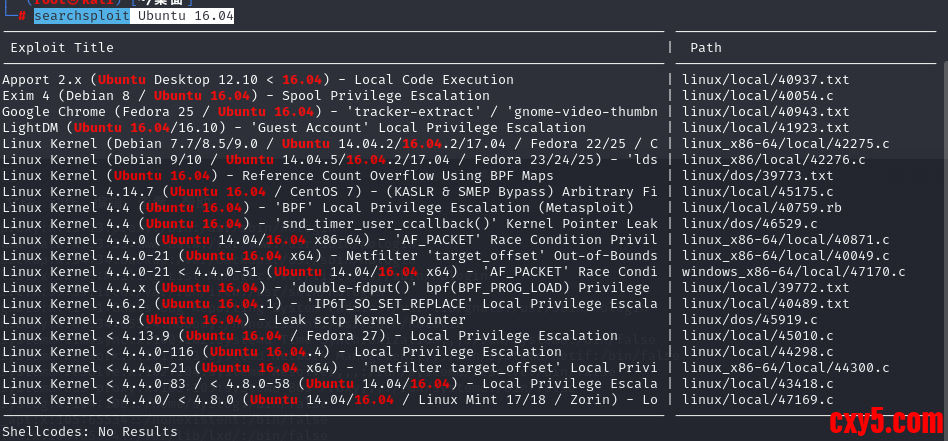948x441 pixels.
Task: Select the snd_timer_user_ccallback Kernel Pointer Leak entry
Action: pos(330,224)
